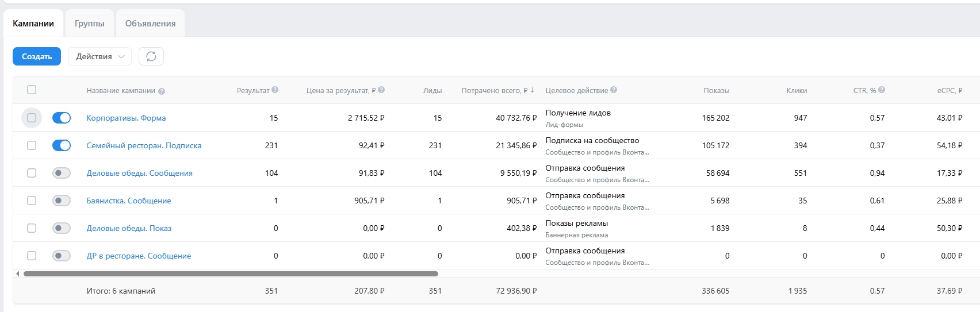Click the Показы рекламы target action cell
980x312 pixels.
click(577, 223)
